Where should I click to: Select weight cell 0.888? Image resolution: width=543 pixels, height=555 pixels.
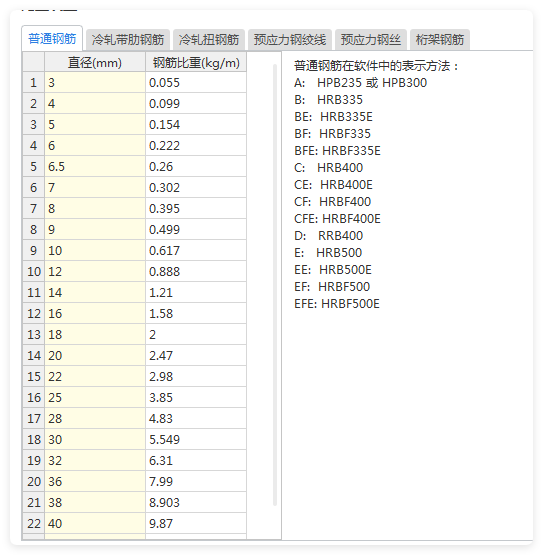pyautogui.click(x=196, y=271)
